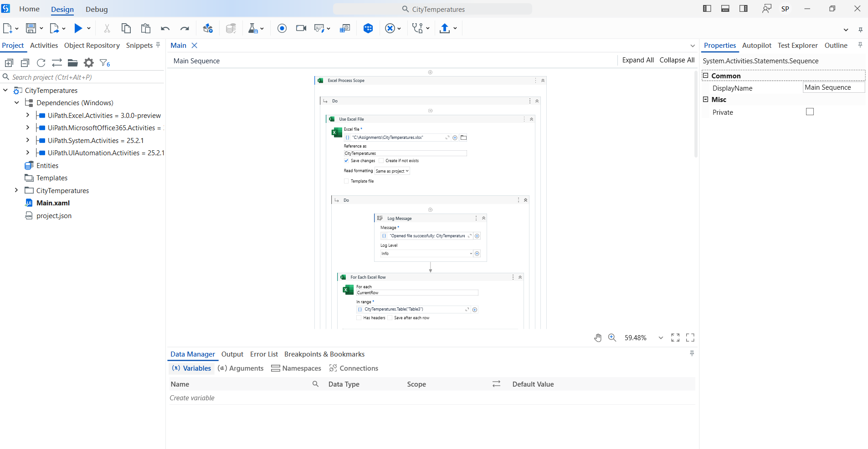Click the project filter funnel icon
Screen dimensions: 868x449
tap(104, 63)
